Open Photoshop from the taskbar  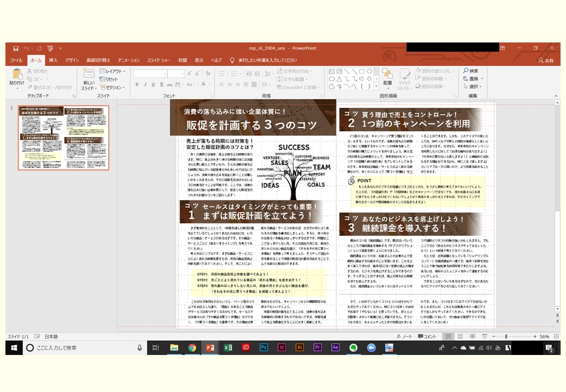(x=263, y=347)
